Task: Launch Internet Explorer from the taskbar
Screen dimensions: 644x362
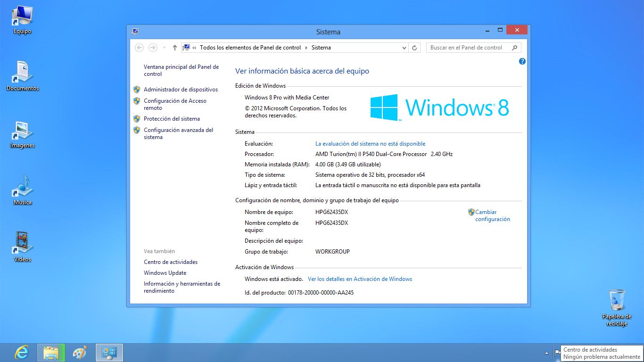Action: click(21, 353)
